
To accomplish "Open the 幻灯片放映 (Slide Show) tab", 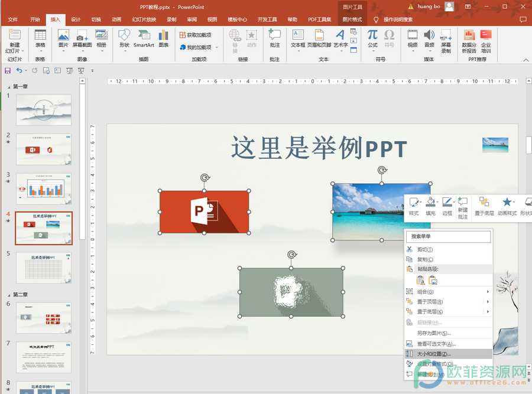I will click(144, 19).
